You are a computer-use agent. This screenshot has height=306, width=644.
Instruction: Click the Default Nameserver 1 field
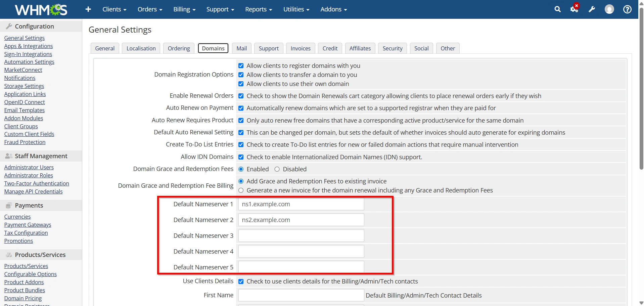tap(301, 204)
